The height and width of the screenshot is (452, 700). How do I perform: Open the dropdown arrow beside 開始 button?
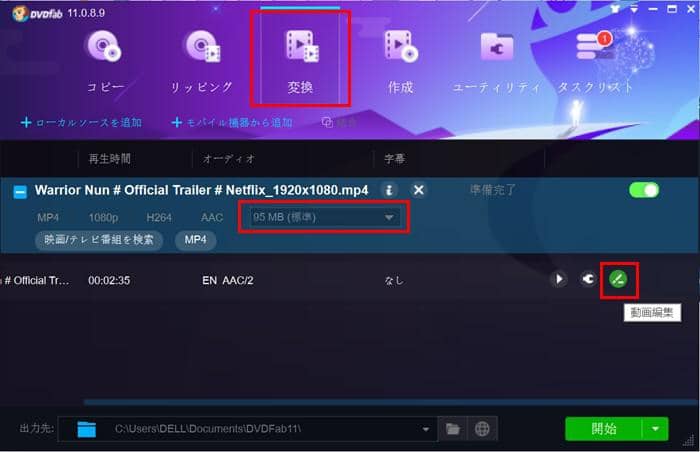tap(655, 429)
